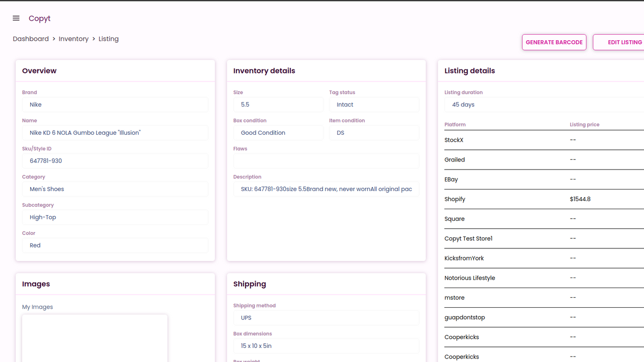Click the Shipping method field UPS
Viewport: 644px width, 362px height.
pos(326,318)
